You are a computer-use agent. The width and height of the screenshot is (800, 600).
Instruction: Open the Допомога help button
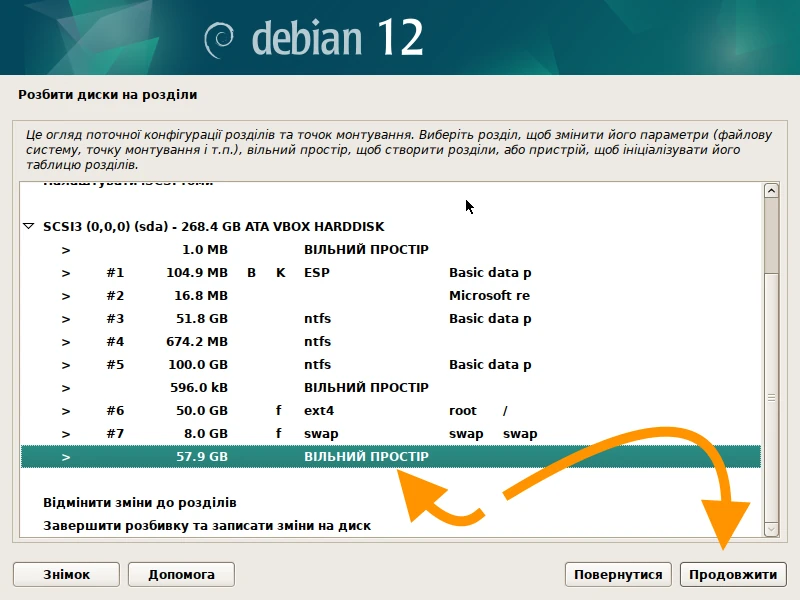click(x=181, y=574)
